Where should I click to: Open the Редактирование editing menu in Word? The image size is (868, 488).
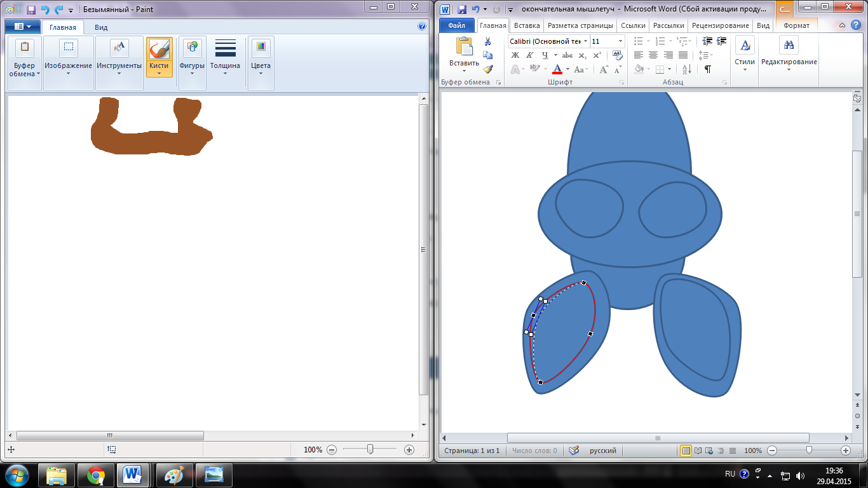789,52
